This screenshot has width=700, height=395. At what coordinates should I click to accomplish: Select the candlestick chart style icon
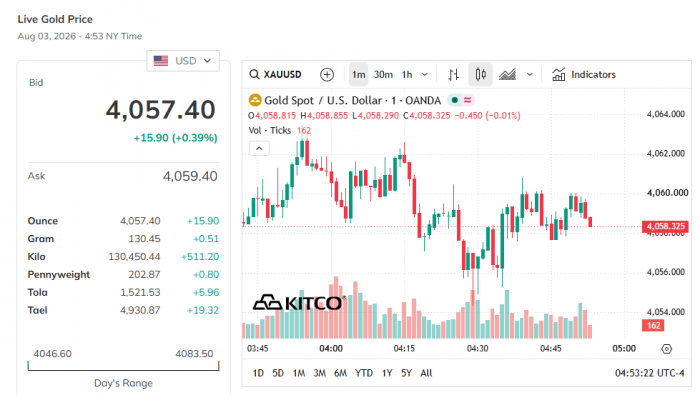coord(480,74)
